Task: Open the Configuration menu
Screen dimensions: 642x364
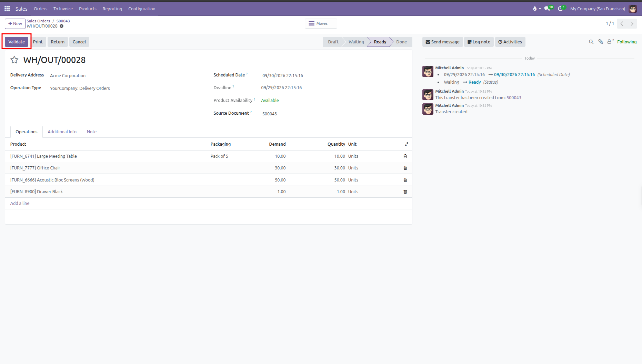Action: coord(142,9)
